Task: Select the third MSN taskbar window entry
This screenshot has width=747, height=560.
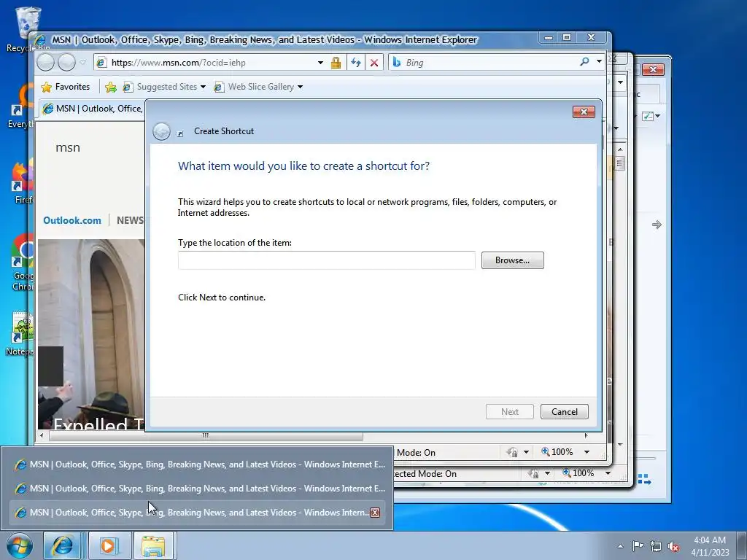Action: pyautogui.click(x=196, y=513)
